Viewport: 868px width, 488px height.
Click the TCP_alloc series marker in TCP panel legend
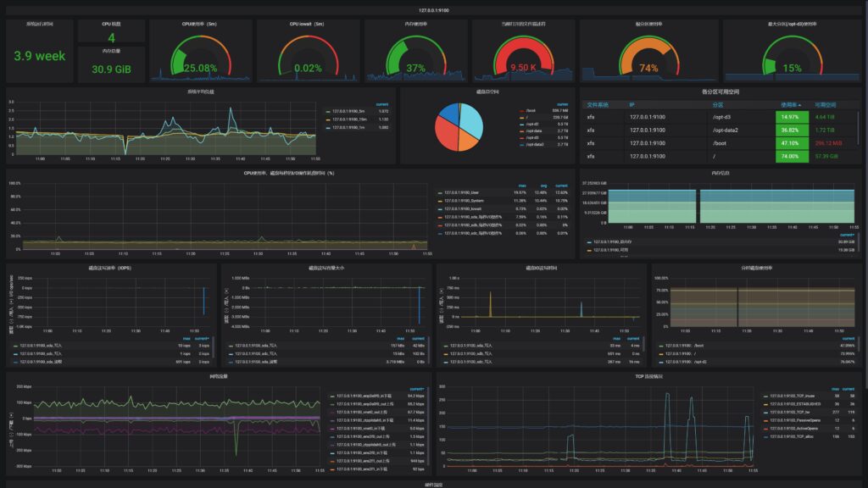(x=765, y=436)
